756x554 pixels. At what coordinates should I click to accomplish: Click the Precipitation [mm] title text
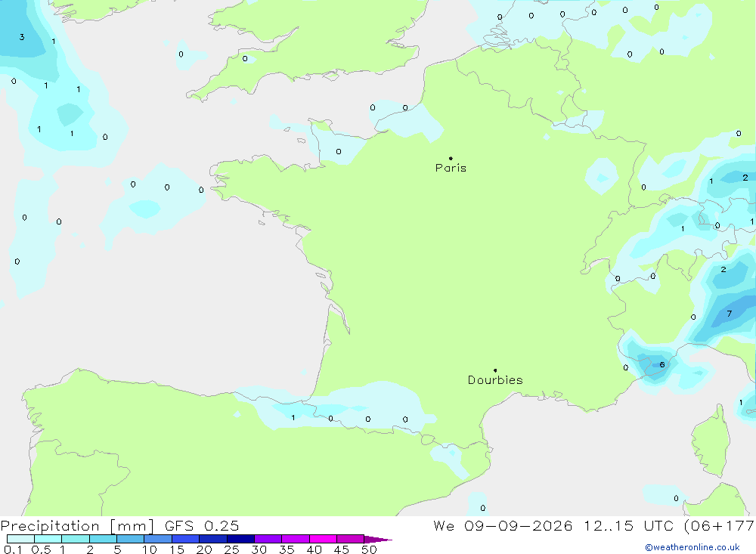77,525
